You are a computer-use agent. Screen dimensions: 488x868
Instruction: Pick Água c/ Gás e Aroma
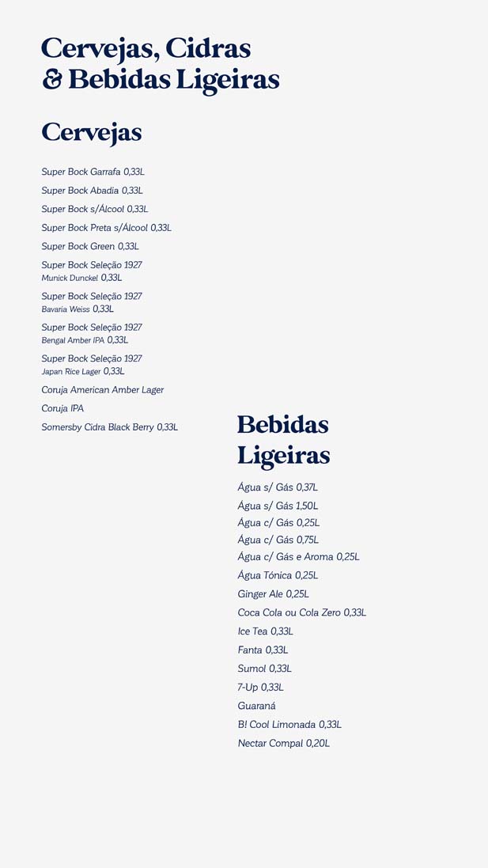pos(298,557)
